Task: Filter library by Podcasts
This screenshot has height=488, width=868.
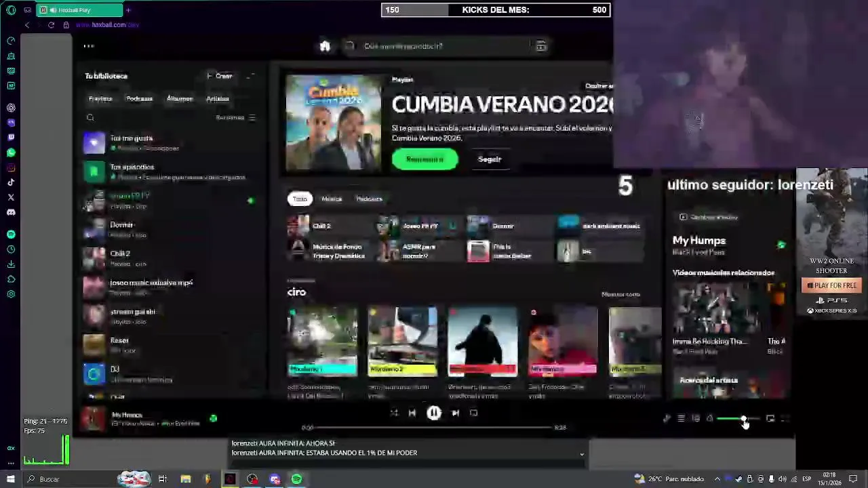Action: pyautogui.click(x=139, y=99)
